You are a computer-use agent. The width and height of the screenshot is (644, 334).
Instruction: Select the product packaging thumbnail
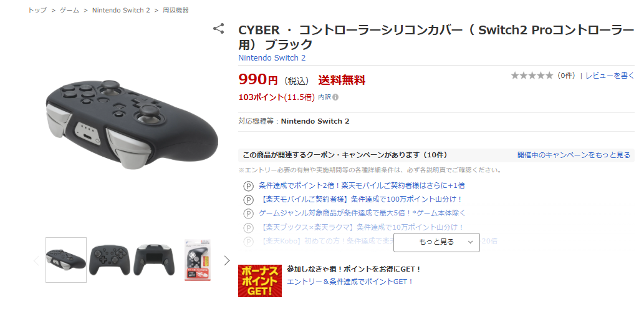[x=198, y=260]
